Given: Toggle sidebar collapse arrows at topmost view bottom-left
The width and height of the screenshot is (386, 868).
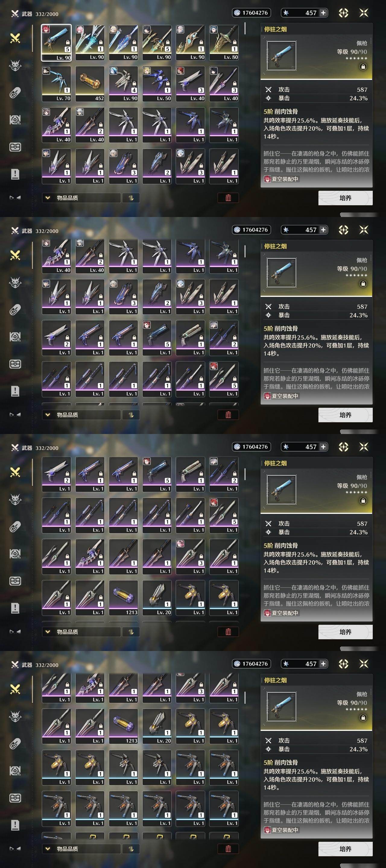Looking at the screenshot, I should click(x=15, y=198).
